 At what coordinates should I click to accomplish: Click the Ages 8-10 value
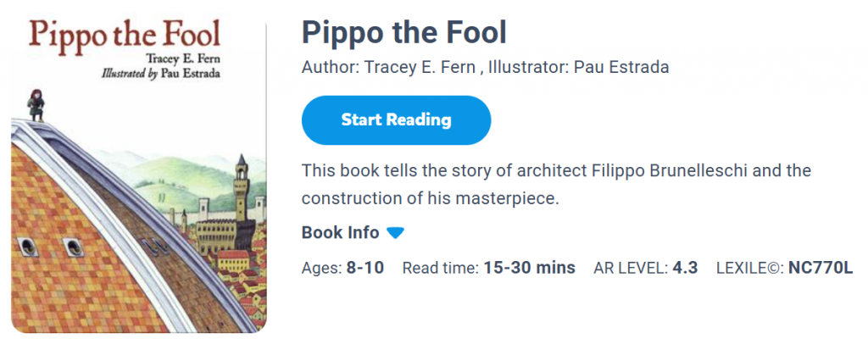[x=364, y=269]
